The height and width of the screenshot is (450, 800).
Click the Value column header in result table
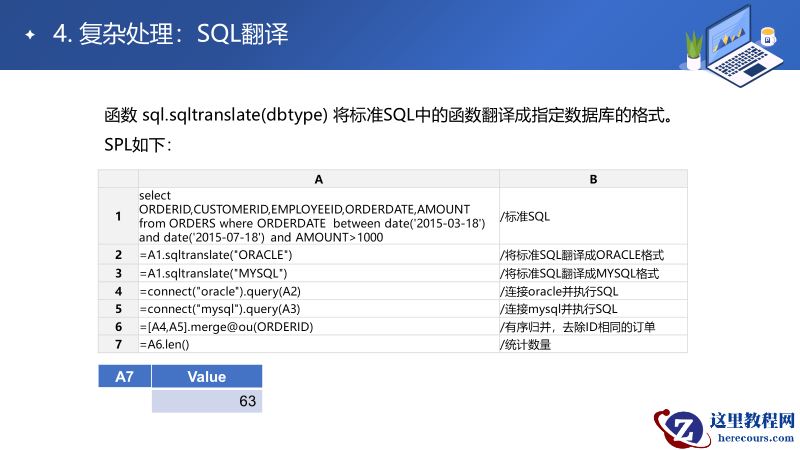tap(207, 377)
